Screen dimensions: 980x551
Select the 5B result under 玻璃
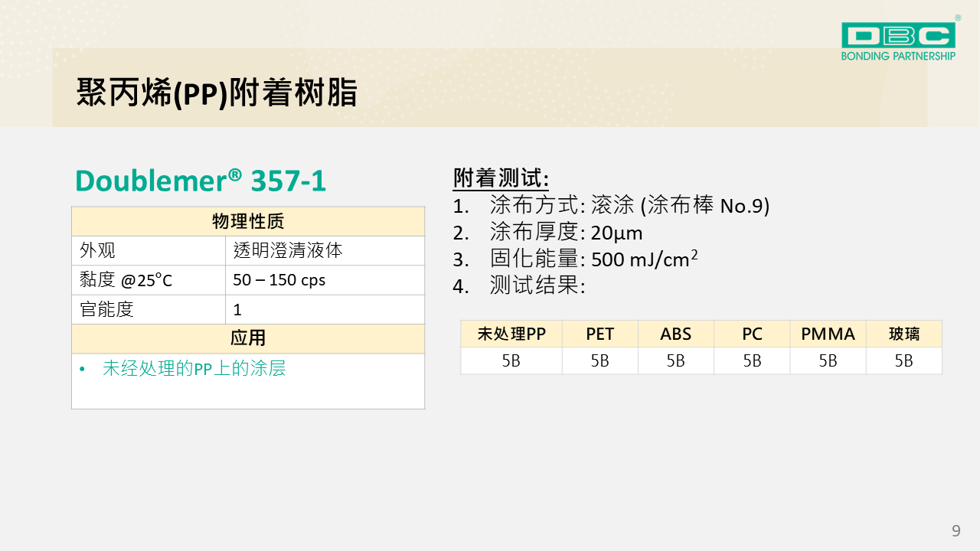click(x=903, y=361)
